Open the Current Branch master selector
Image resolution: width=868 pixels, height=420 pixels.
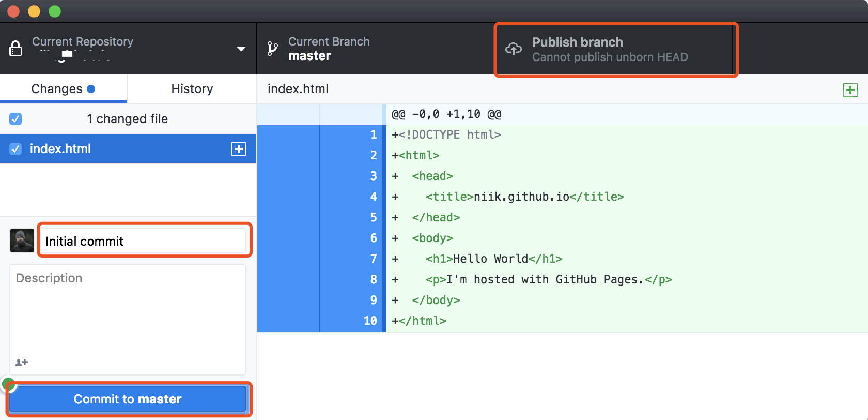(329, 49)
